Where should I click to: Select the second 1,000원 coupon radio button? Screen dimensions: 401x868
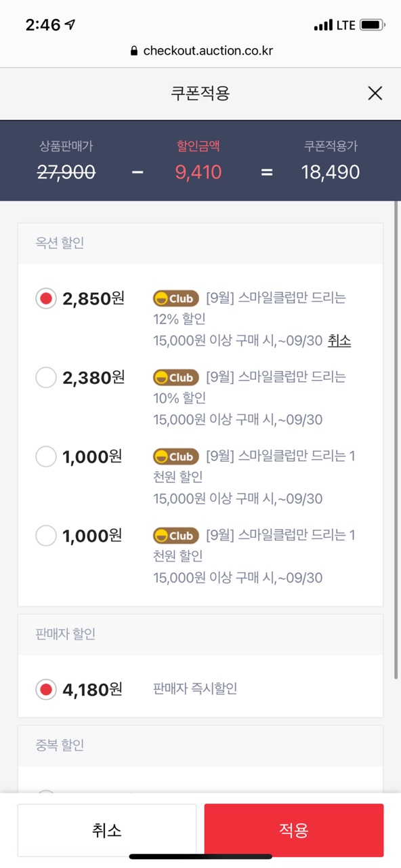46,536
